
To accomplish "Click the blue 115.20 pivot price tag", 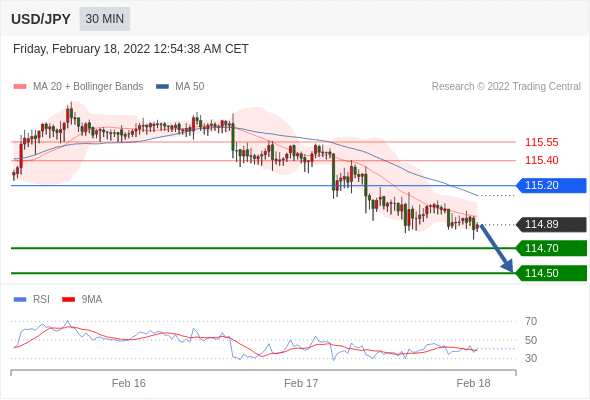I will click(551, 186).
